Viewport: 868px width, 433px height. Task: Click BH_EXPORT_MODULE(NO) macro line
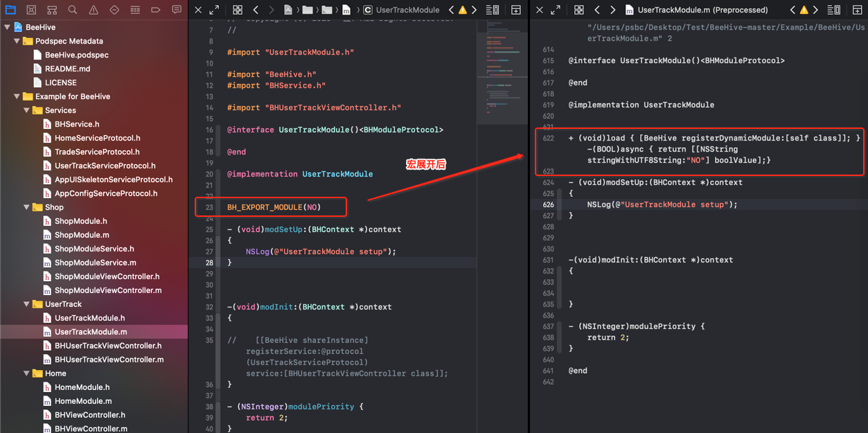click(274, 207)
